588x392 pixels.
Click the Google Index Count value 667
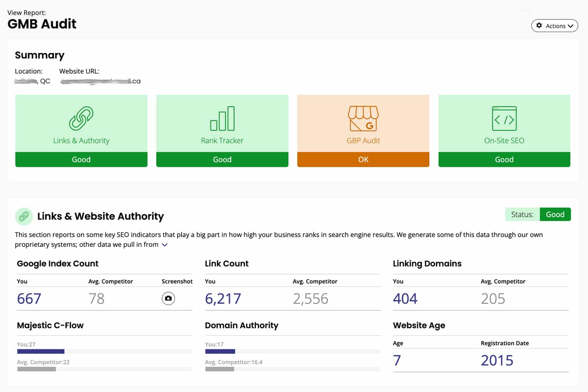click(29, 299)
